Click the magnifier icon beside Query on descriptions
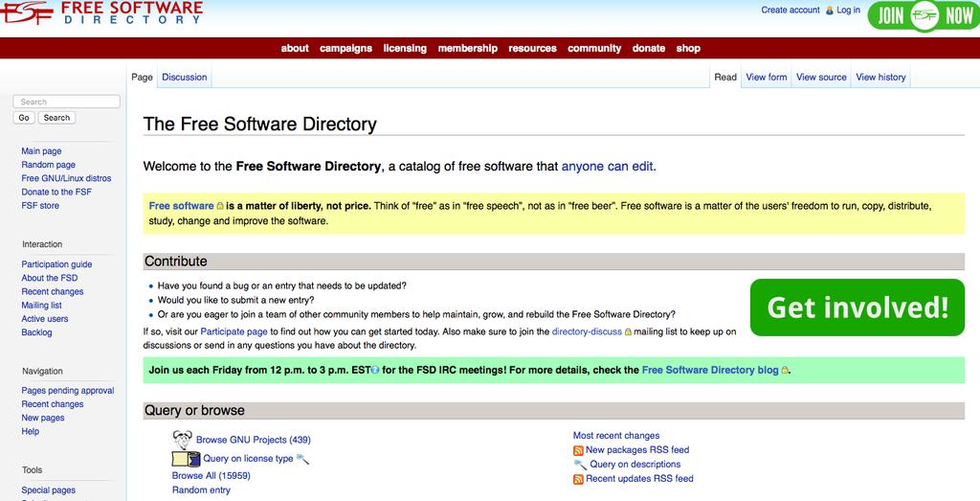 [580, 465]
